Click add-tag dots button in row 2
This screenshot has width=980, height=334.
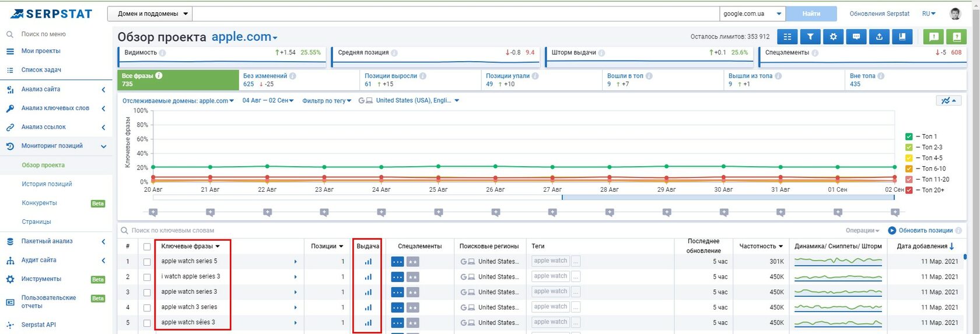(x=575, y=276)
